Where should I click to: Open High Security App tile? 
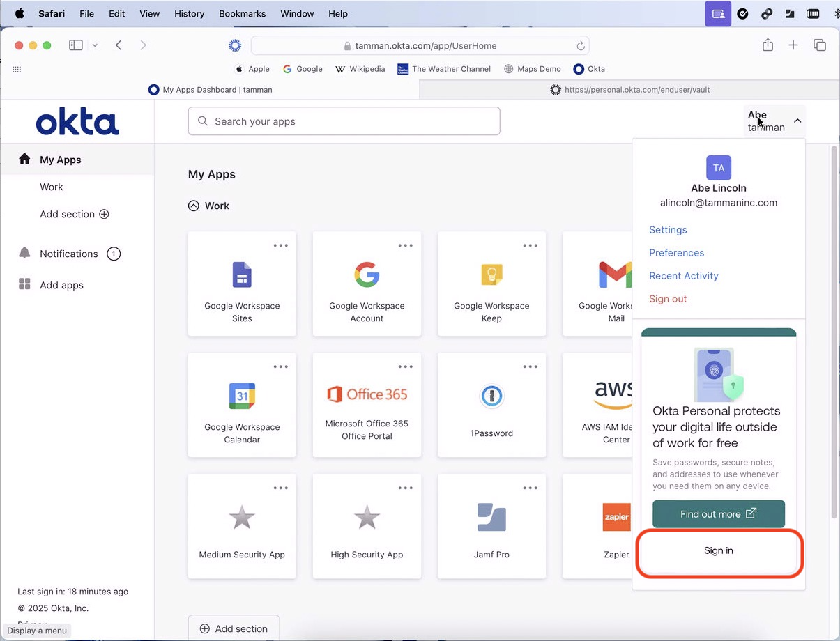[367, 526]
